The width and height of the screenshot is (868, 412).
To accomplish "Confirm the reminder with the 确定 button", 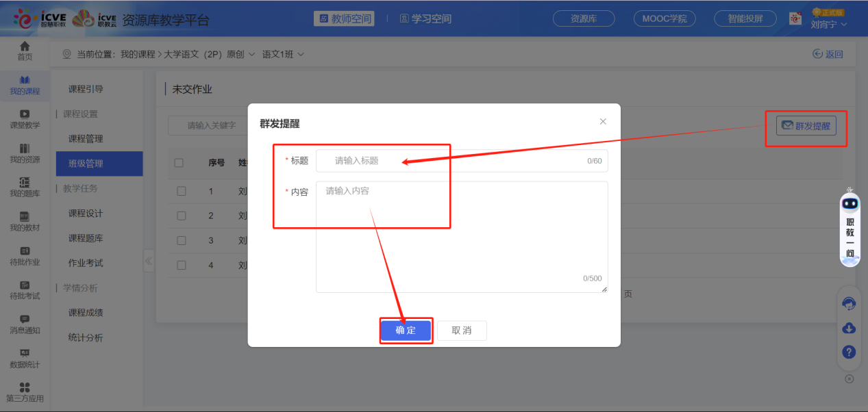I will coord(406,330).
